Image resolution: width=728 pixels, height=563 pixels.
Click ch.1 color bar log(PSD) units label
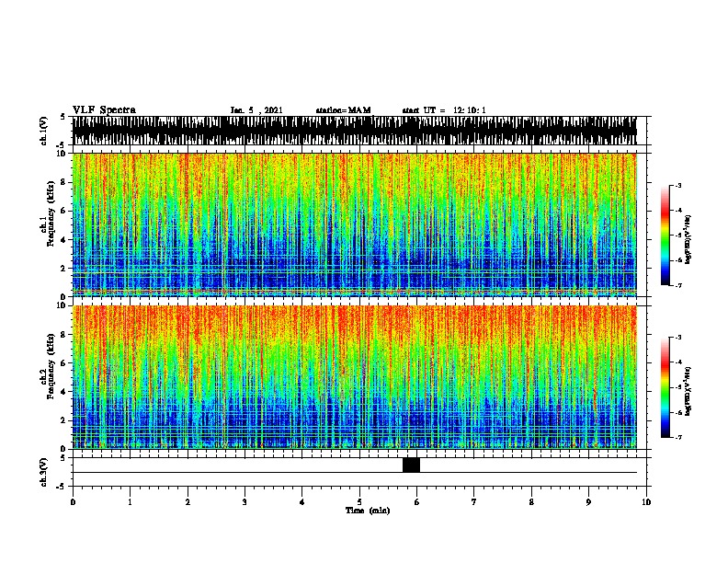pyautogui.click(x=688, y=239)
